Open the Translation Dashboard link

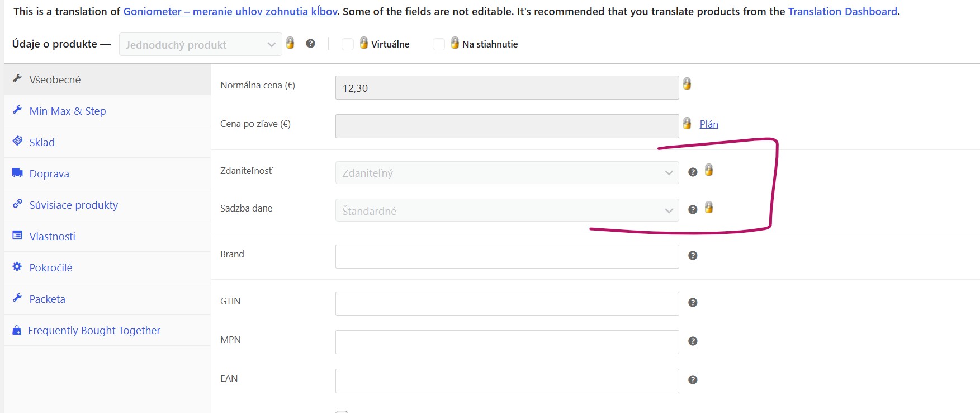coord(842,11)
